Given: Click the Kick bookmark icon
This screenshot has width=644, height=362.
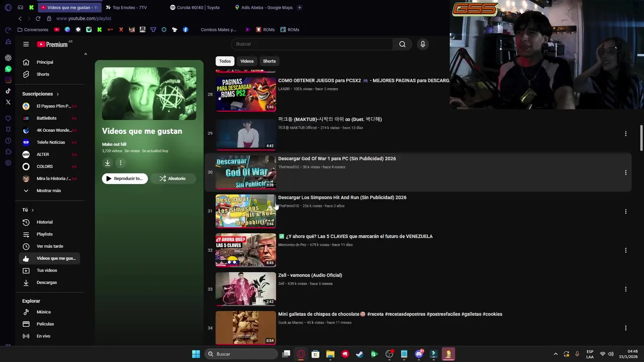Looking at the screenshot, I should tap(100, 30).
